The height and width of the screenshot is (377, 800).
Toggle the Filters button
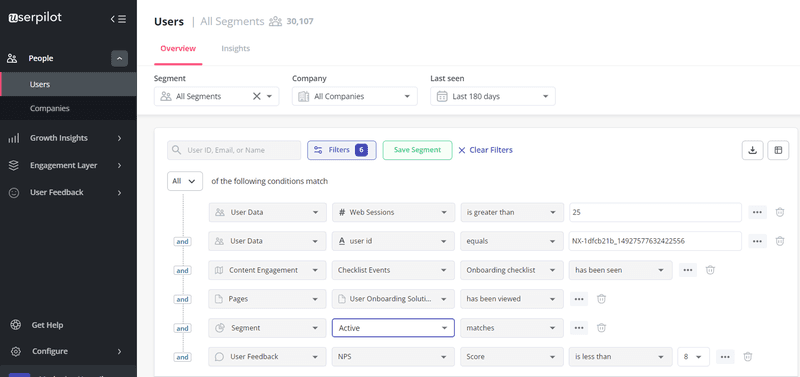[342, 150]
